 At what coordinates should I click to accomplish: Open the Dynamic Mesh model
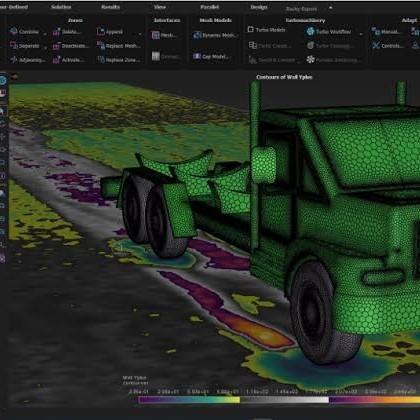(x=216, y=35)
